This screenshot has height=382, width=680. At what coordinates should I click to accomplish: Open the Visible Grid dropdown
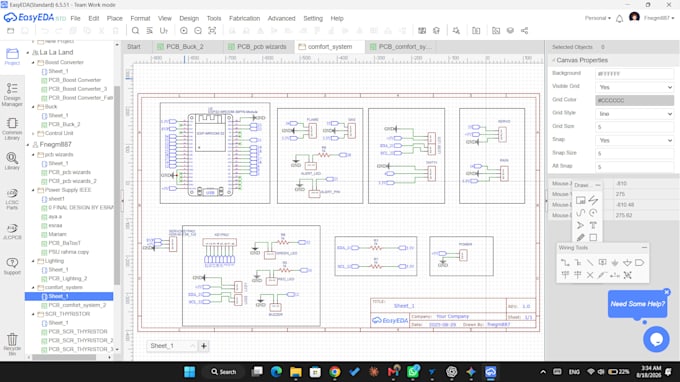point(634,87)
